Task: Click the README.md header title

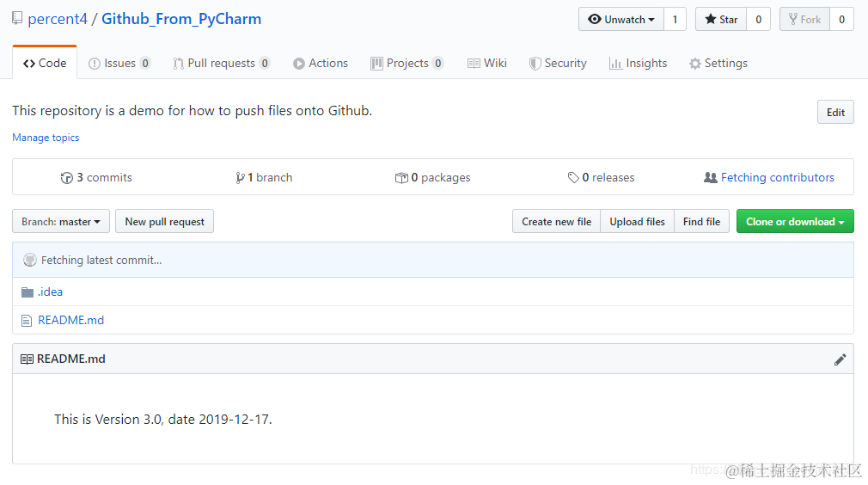Action: (70, 359)
